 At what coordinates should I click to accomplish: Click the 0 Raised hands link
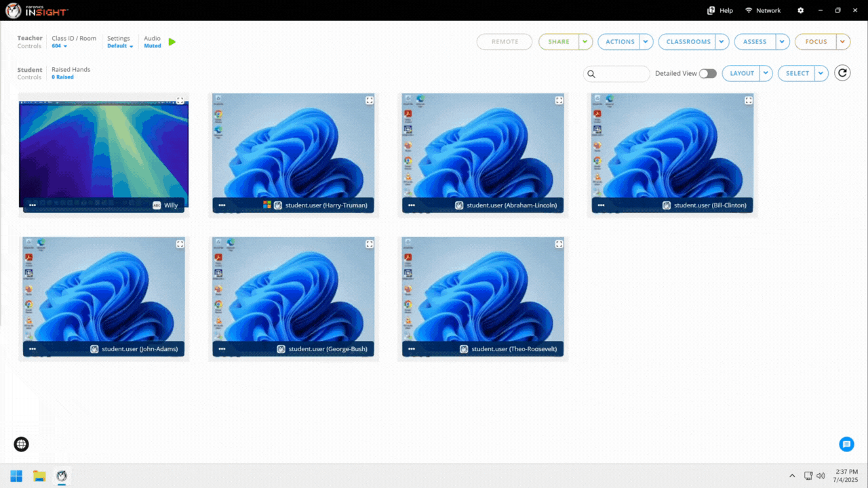(63, 77)
